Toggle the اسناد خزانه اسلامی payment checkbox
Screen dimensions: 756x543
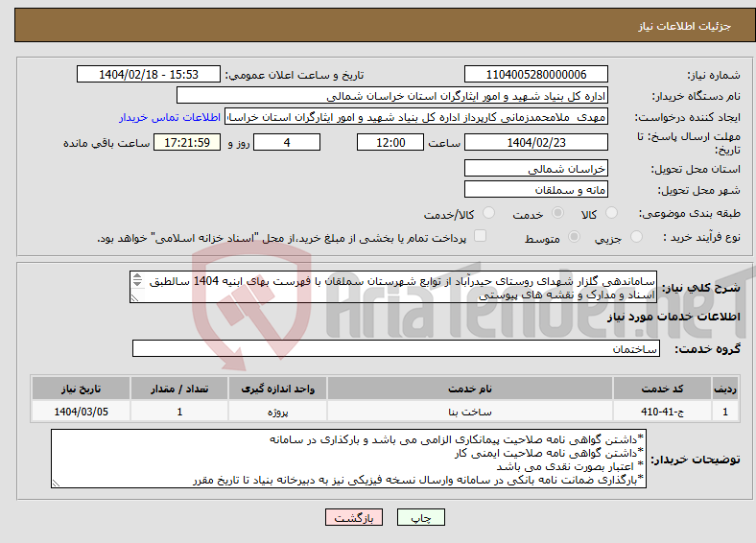click(480, 235)
